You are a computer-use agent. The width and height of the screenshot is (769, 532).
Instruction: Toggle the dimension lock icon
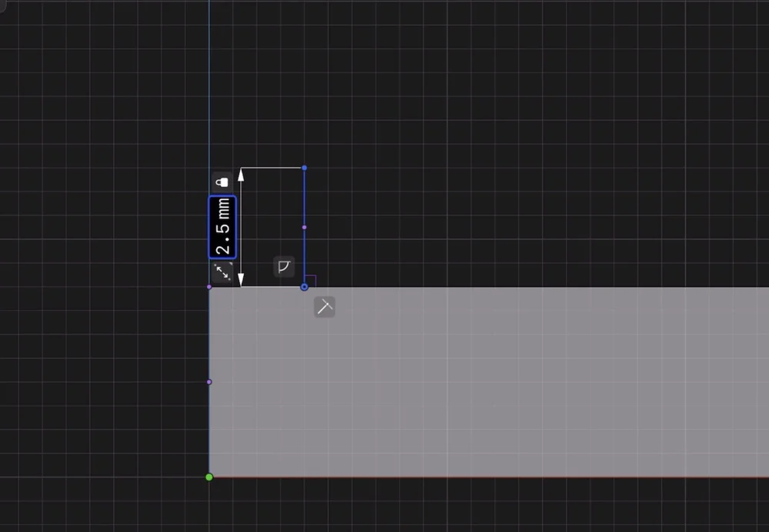222,182
